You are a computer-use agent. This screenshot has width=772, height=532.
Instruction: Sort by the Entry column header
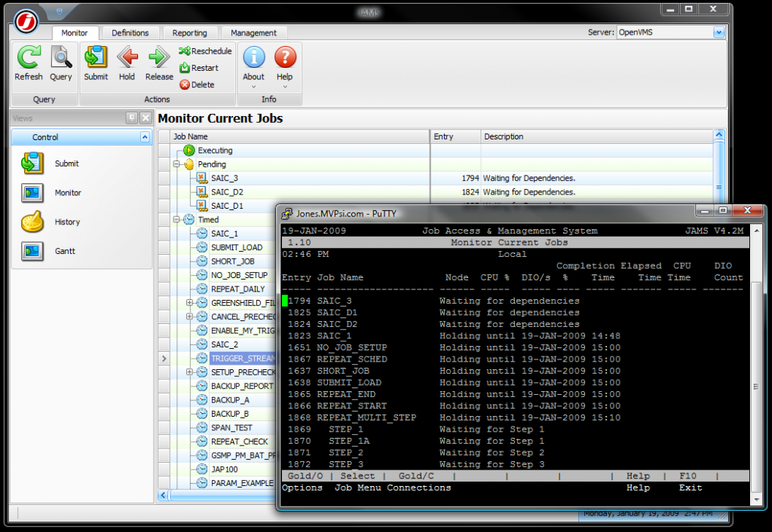click(455, 137)
